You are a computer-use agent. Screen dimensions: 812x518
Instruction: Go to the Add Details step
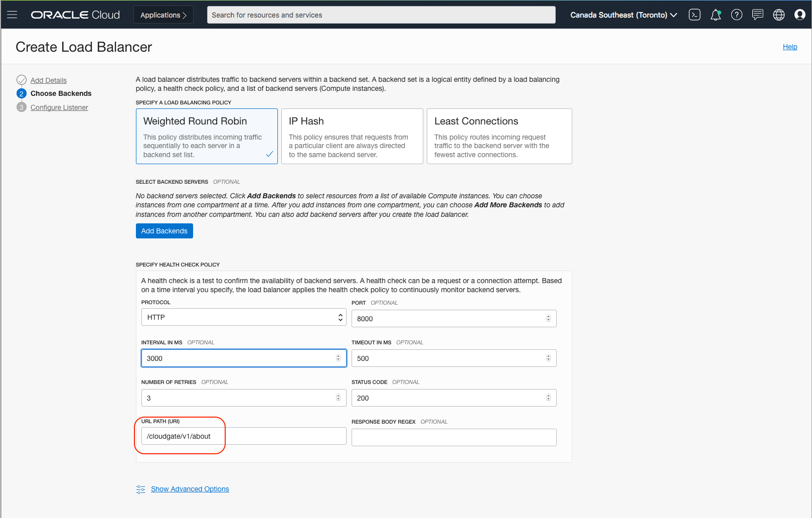[49, 80]
